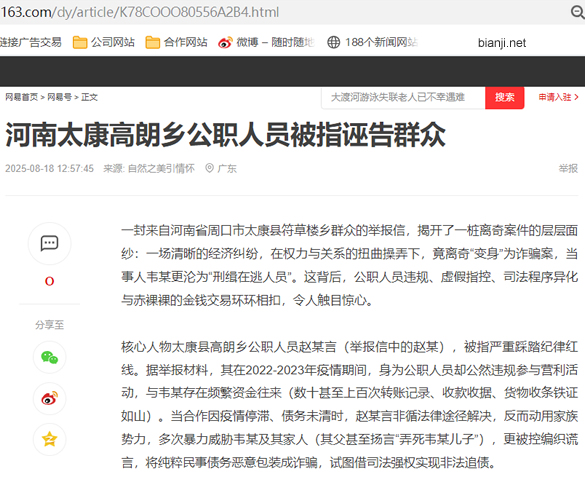Open the comments bubble icon
The width and height of the screenshot is (585, 488).
(49, 244)
